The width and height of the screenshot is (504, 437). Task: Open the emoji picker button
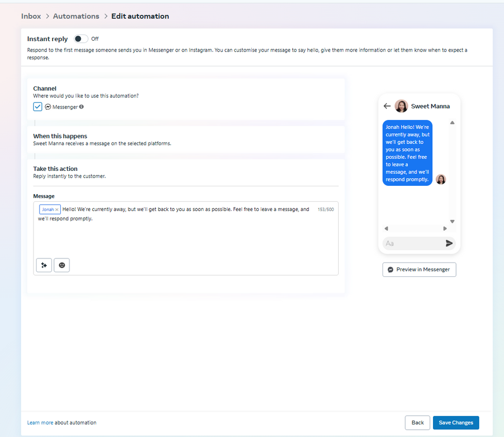[x=62, y=265]
